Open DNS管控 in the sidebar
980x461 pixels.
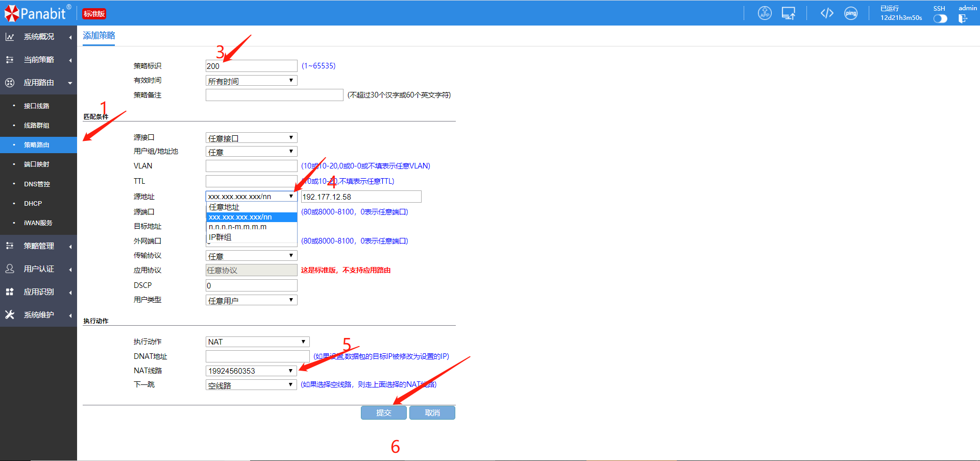pyautogui.click(x=37, y=184)
